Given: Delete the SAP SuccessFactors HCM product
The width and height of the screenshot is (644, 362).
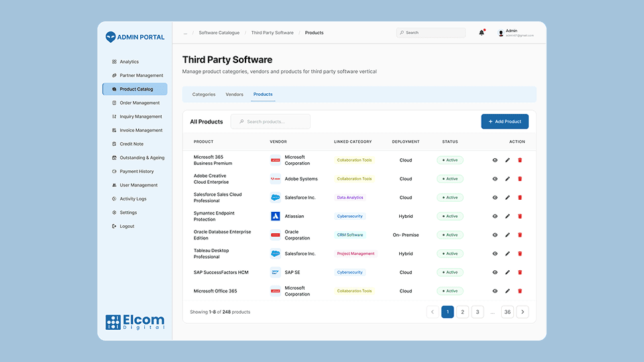Looking at the screenshot, I should (x=520, y=272).
